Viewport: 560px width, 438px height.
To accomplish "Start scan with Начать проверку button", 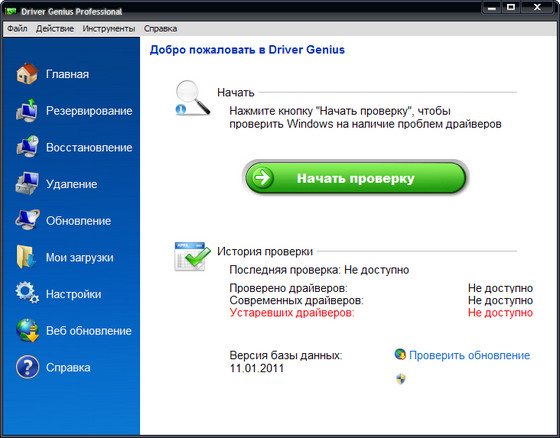I will 355,178.
